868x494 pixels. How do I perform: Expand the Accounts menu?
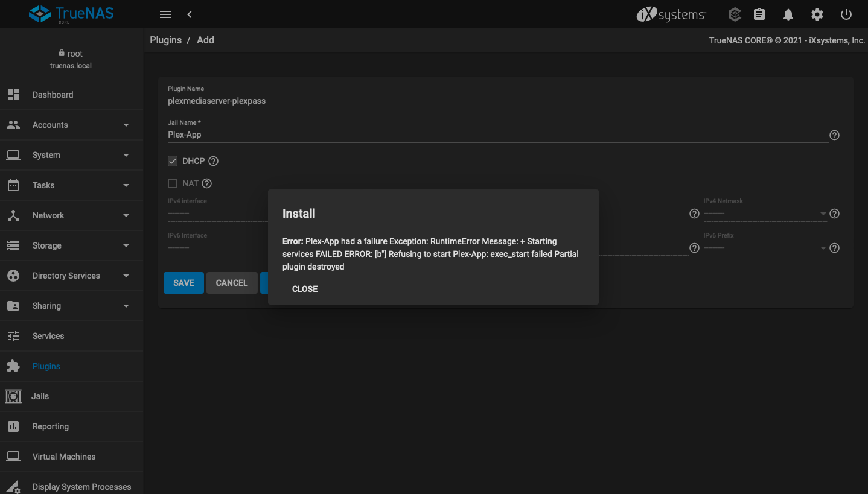coord(71,125)
